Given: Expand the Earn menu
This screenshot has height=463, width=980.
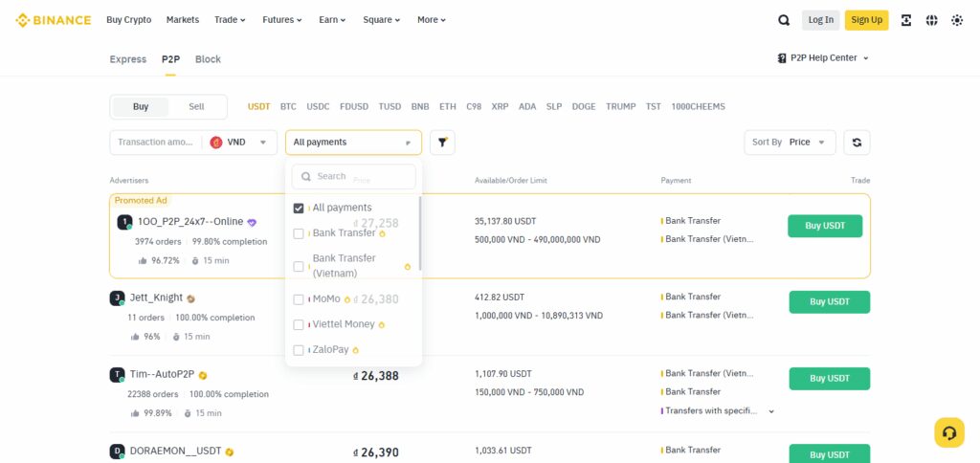Looking at the screenshot, I should 332,20.
